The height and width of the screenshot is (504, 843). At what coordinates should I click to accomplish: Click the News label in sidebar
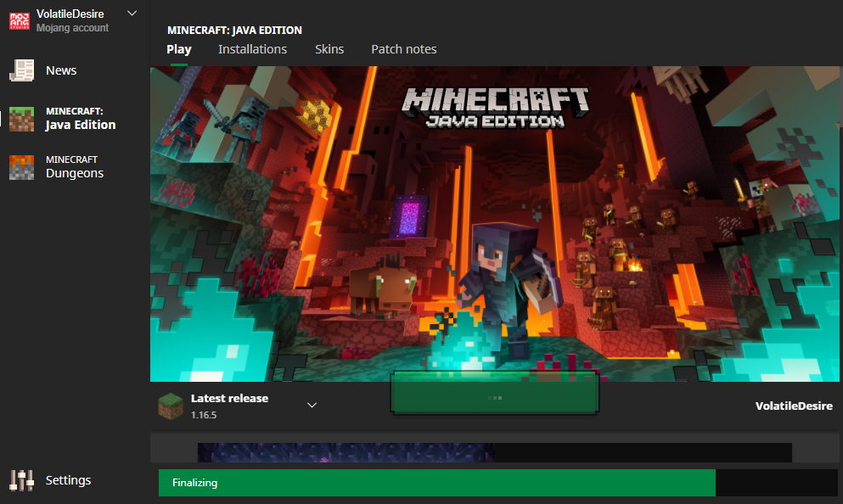(x=61, y=70)
